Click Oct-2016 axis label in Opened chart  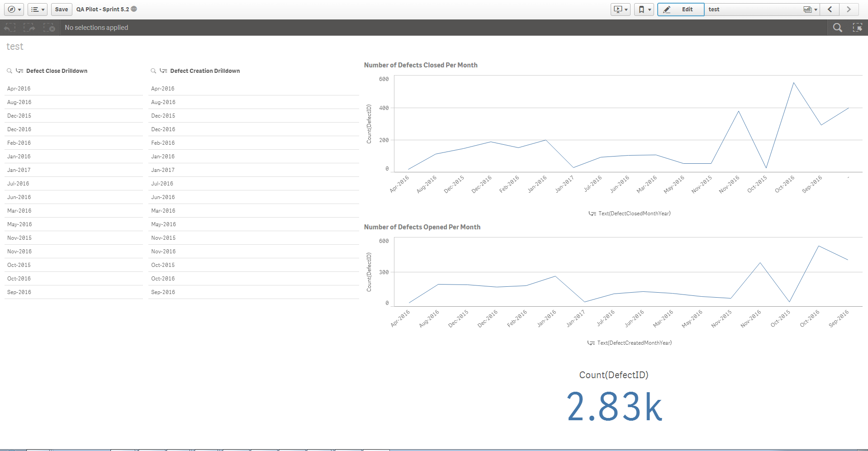pyautogui.click(x=810, y=318)
